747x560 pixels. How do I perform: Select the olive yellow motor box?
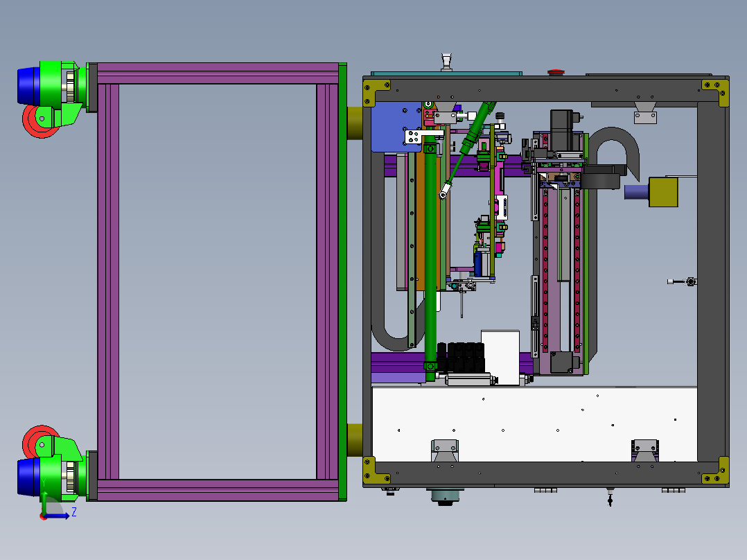click(x=663, y=192)
